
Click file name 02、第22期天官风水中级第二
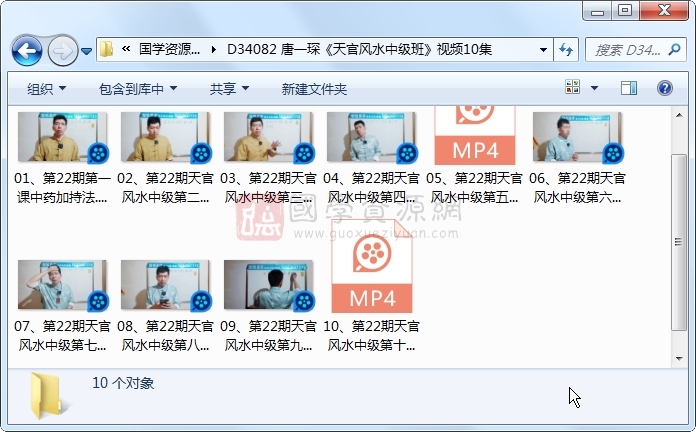(165, 187)
